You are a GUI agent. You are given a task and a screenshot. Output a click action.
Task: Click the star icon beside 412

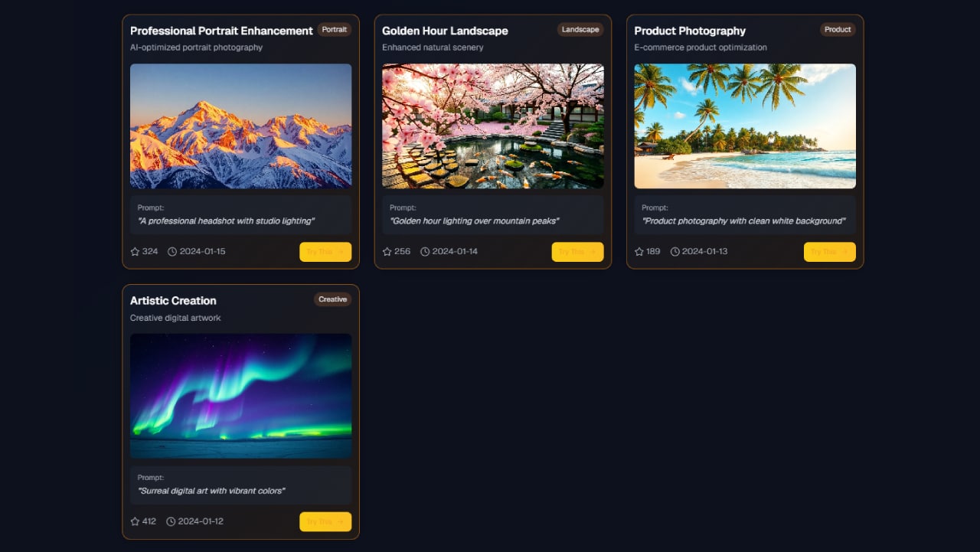[135, 521]
